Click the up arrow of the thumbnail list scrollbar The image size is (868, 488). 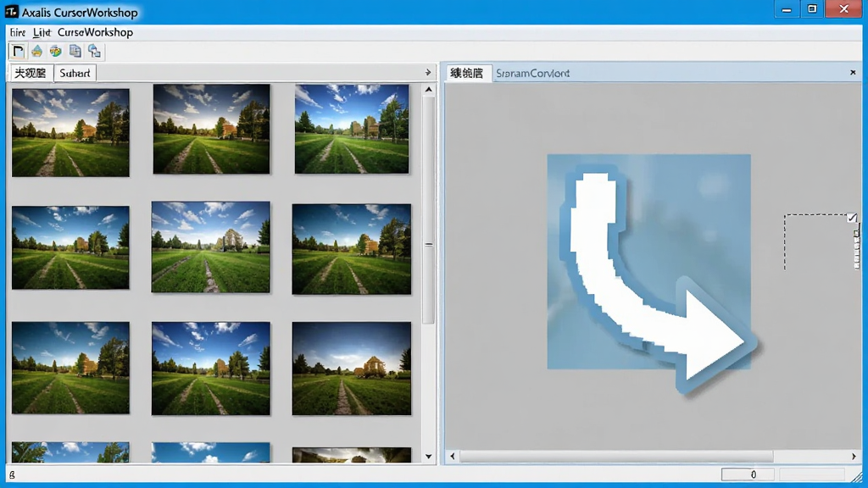[428, 89]
